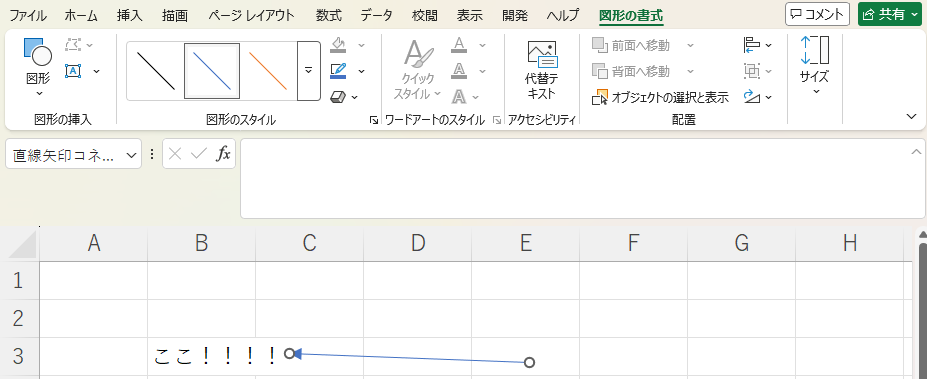This screenshot has width=927, height=379.
Task: Click the 共有 share button
Action: point(891,14)
